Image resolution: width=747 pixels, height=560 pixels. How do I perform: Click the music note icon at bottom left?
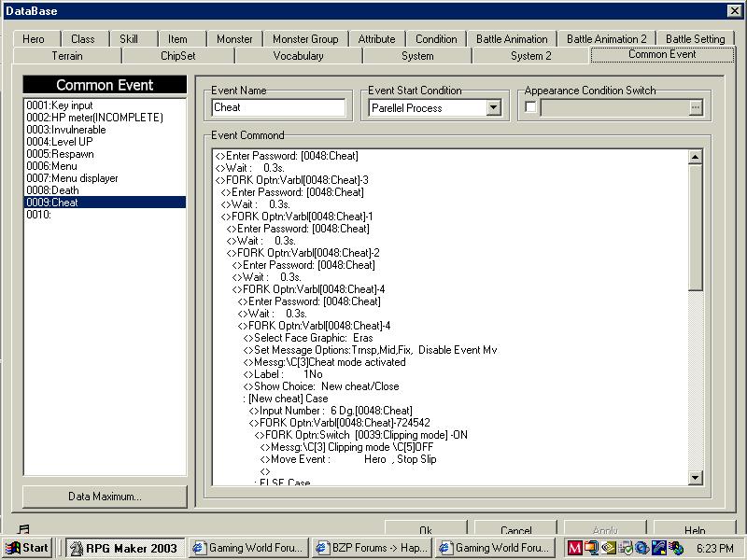[23, 529]
